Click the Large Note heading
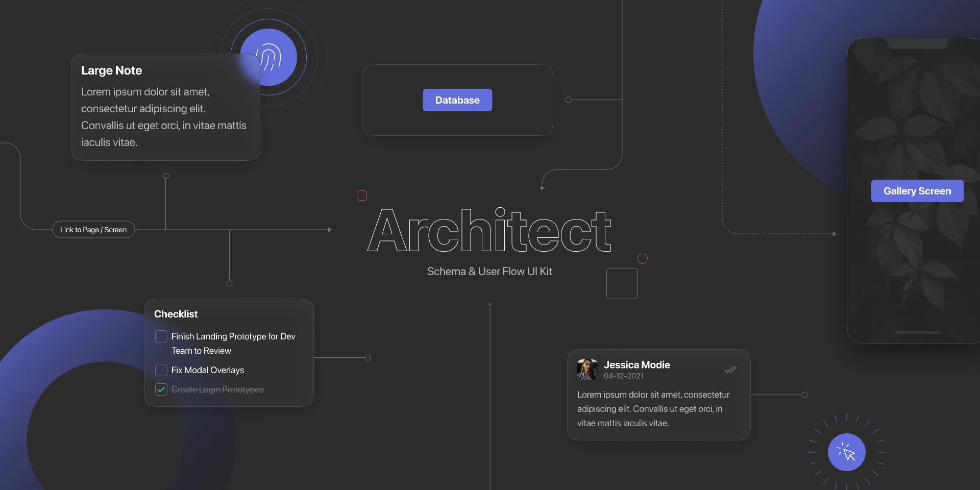980x490 pixels. tap(111, 70)
